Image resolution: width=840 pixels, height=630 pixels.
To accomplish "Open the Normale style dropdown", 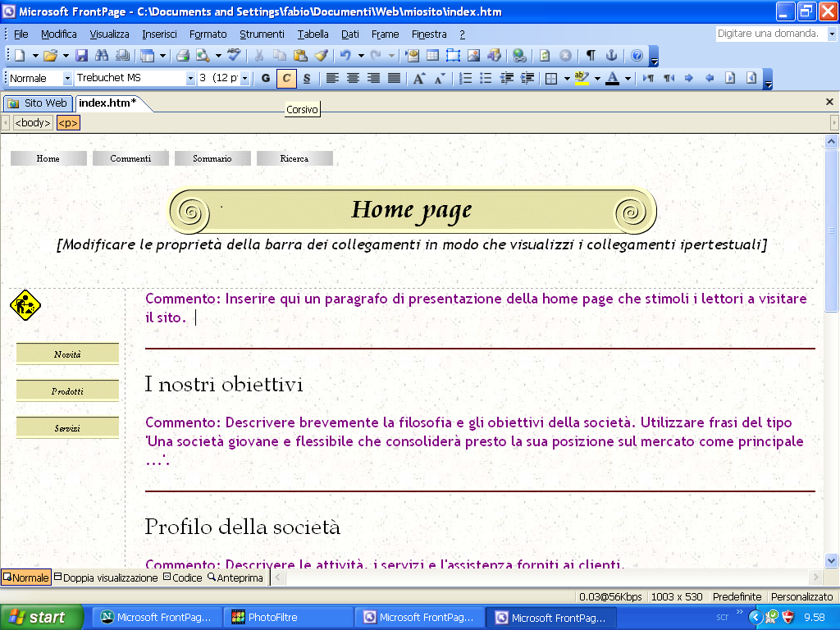I will point(67,78).
